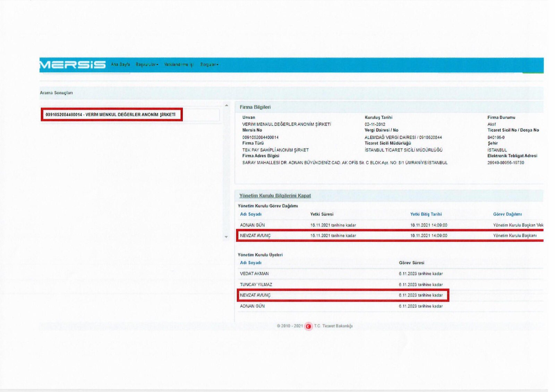Collapse Yönetim Kurulu Bilgilerini Kapat link

point(275,195)
